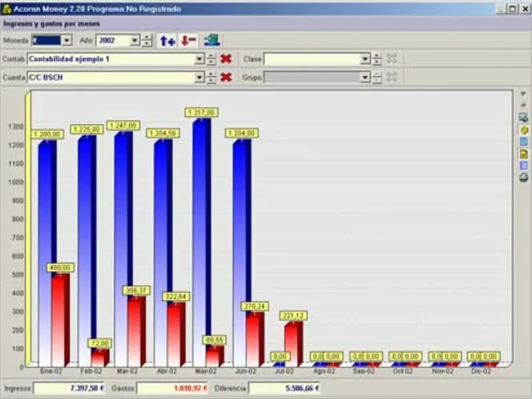Click the Acoran Money app icon in title bar

pyautogui.click(x=7, y=9)
